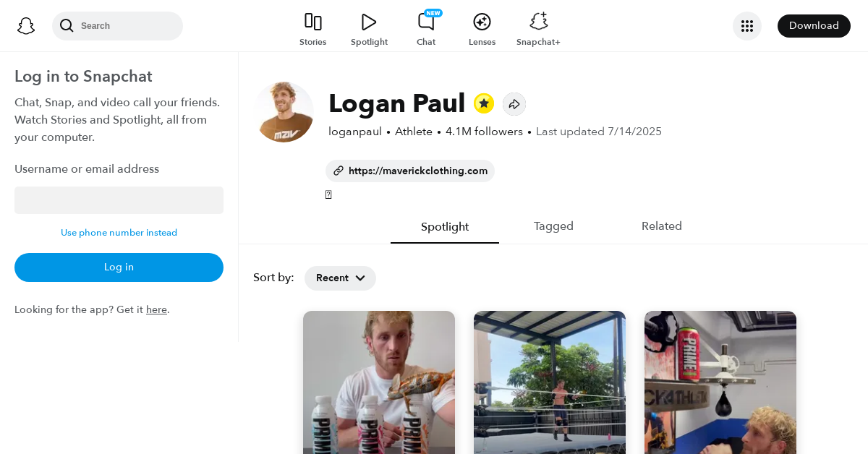Share Logan Paul's profile
The image size is (868, 454).
514,104
